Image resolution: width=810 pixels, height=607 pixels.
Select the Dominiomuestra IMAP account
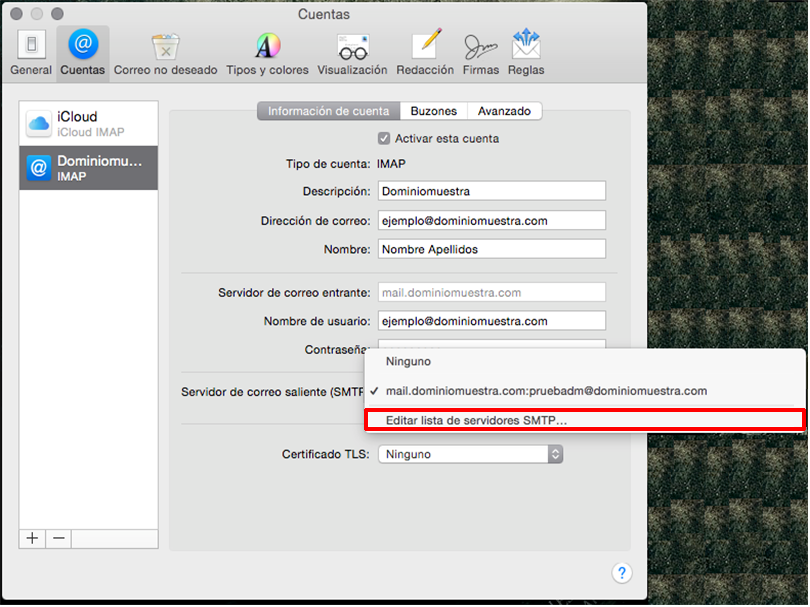[89, 168]
